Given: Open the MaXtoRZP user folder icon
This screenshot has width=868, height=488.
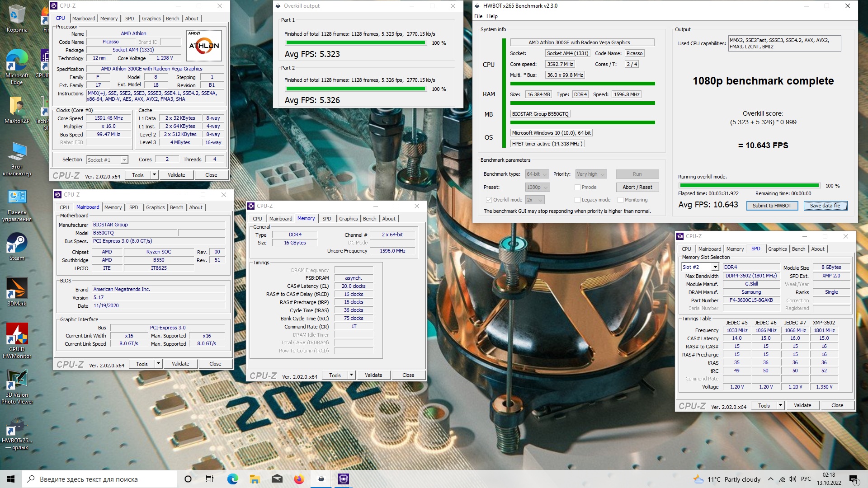Looking at the screenshot, I should coord(17,110).
